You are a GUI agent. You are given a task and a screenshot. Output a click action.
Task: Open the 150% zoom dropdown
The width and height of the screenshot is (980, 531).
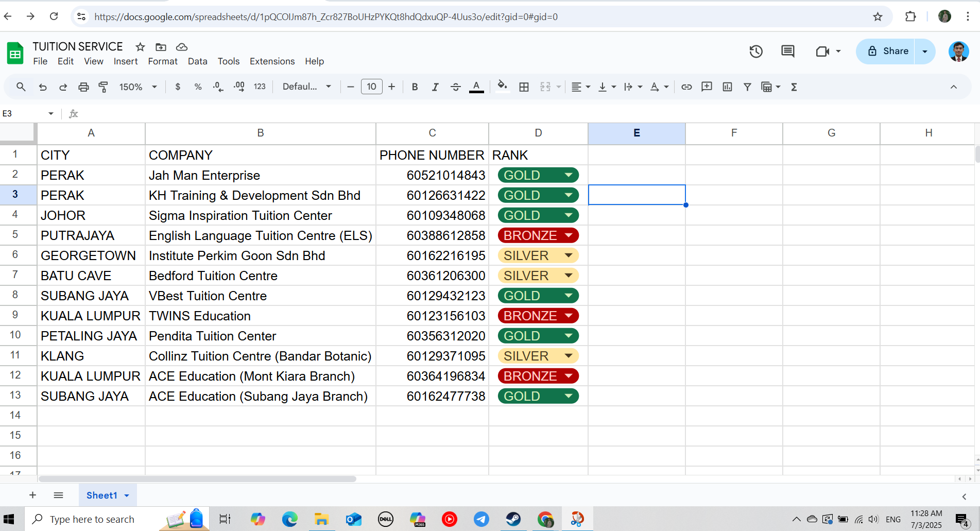137,87
